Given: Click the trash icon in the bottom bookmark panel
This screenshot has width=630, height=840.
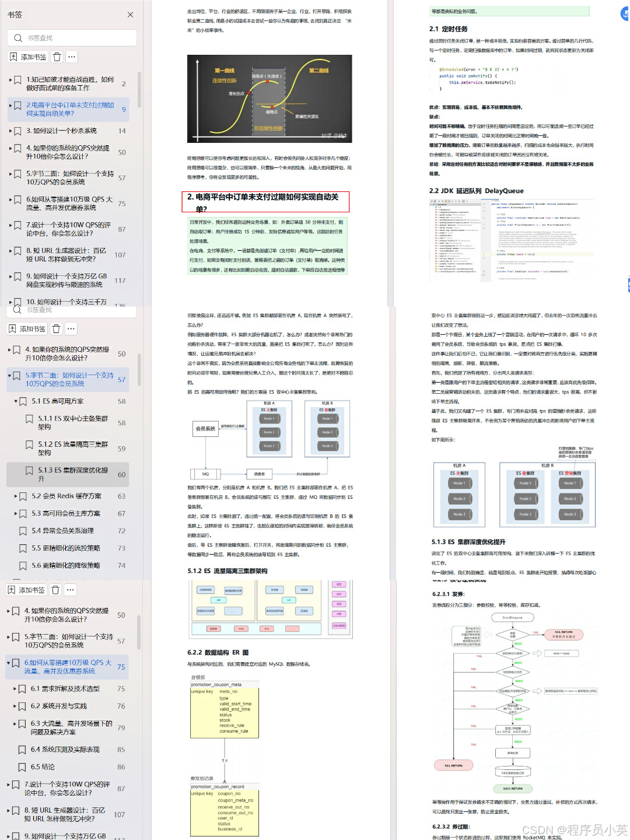Looking at the screenshot, I should [55, 590].
